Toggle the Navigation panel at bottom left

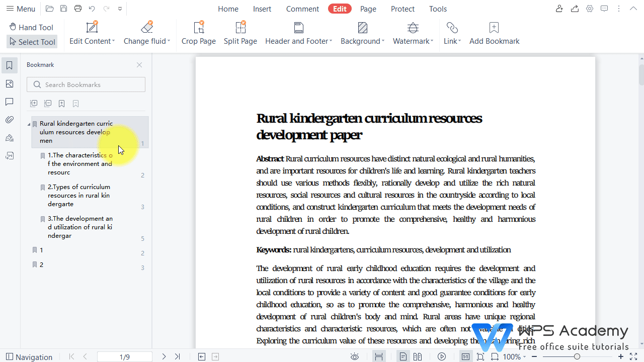[29, 356]
